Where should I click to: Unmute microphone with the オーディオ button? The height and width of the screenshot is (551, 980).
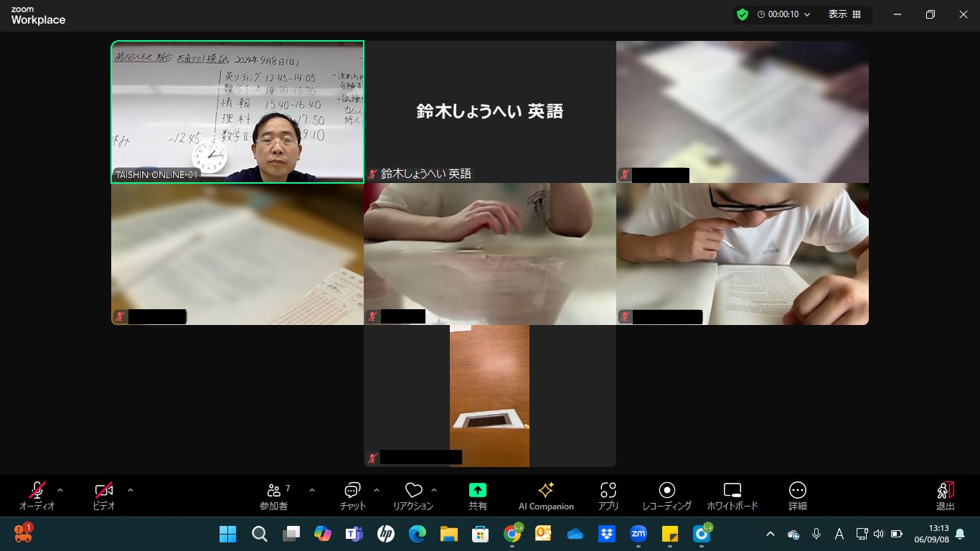(37, 495)
